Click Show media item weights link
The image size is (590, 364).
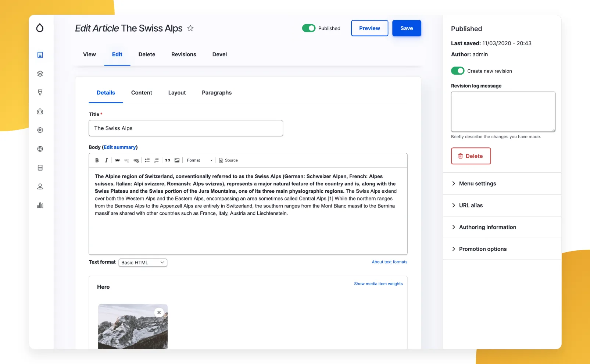point(378,283)
